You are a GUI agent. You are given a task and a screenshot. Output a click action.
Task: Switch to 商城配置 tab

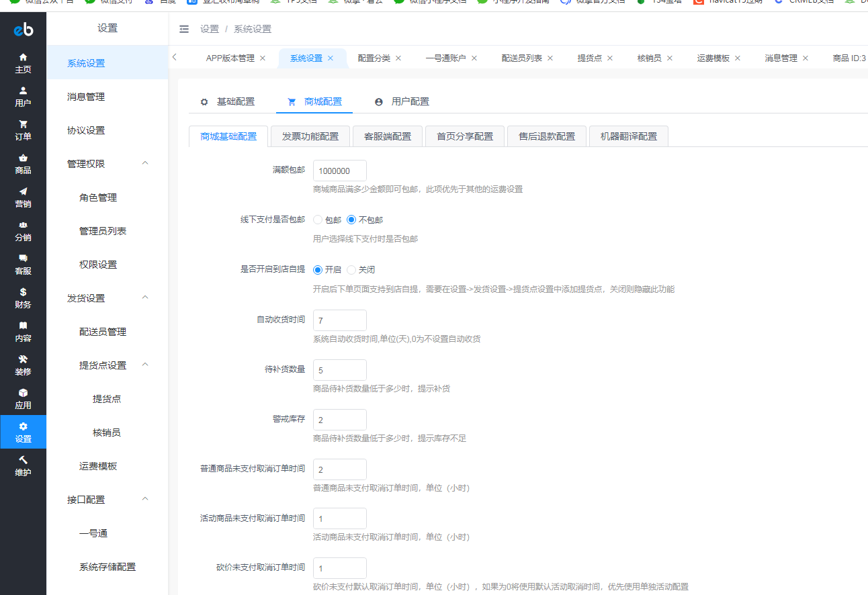click(314, 101)
